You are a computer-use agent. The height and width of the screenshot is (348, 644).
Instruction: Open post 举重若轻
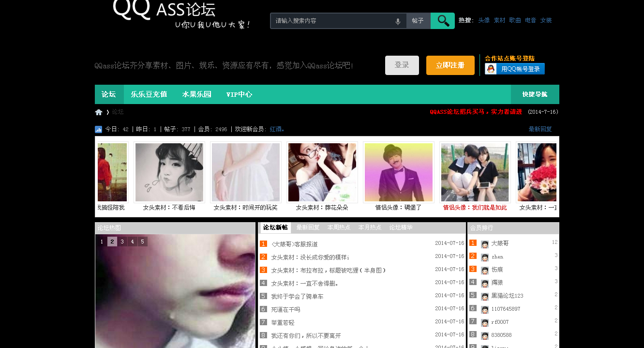(283, 322)
